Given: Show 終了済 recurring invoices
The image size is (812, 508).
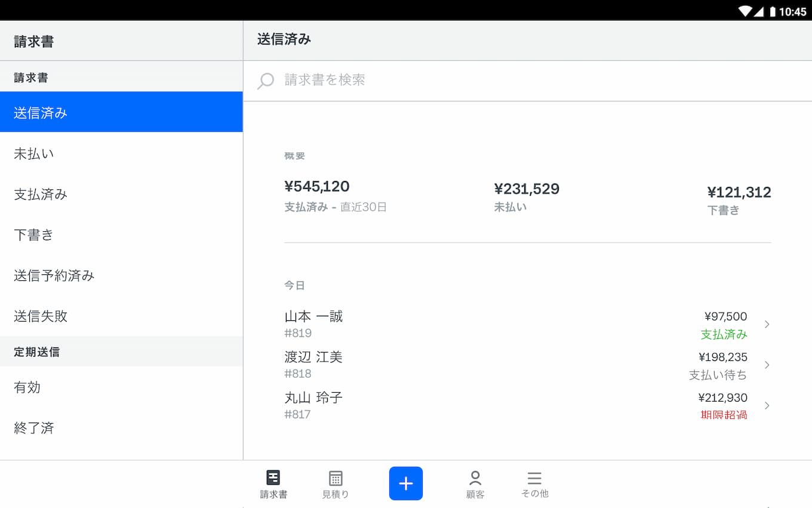Looking at the screenshot, I should 33,428.
